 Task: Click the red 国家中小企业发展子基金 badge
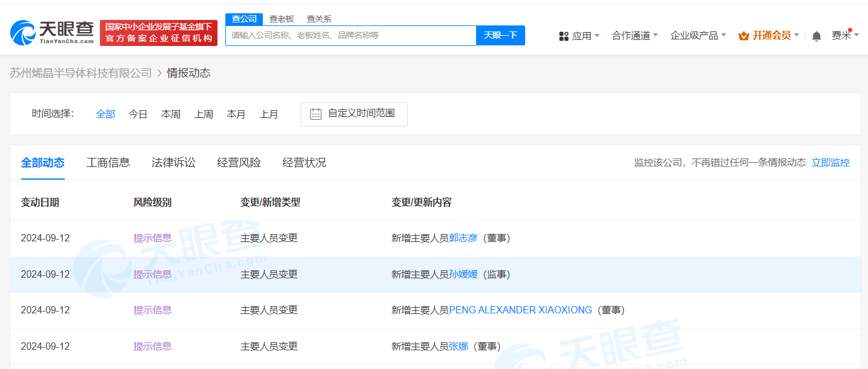tap(159, 33)
